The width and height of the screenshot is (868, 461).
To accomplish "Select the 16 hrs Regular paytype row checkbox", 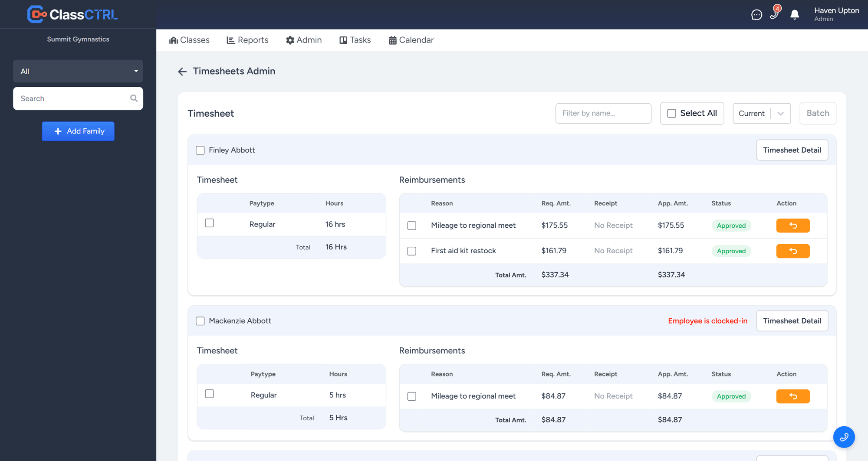I will (x=209, y=223).
